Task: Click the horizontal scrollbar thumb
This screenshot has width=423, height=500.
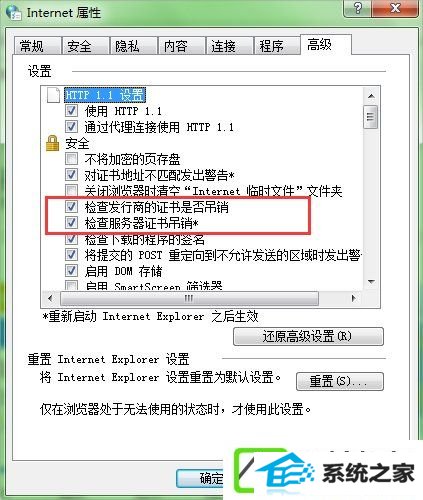Action: coord(189,298)
